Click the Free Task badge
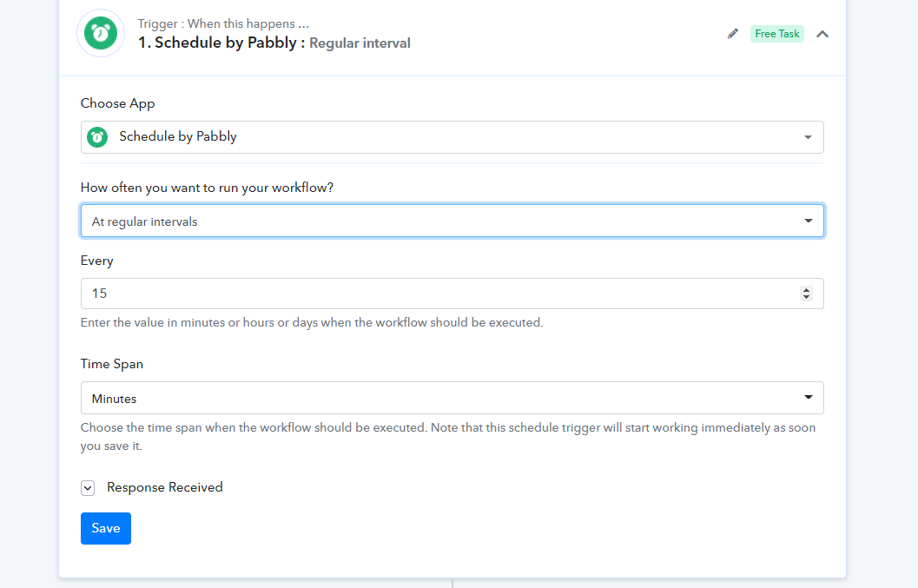The height and width of the screenshot is (588, 918). click(x=777, y=34)
